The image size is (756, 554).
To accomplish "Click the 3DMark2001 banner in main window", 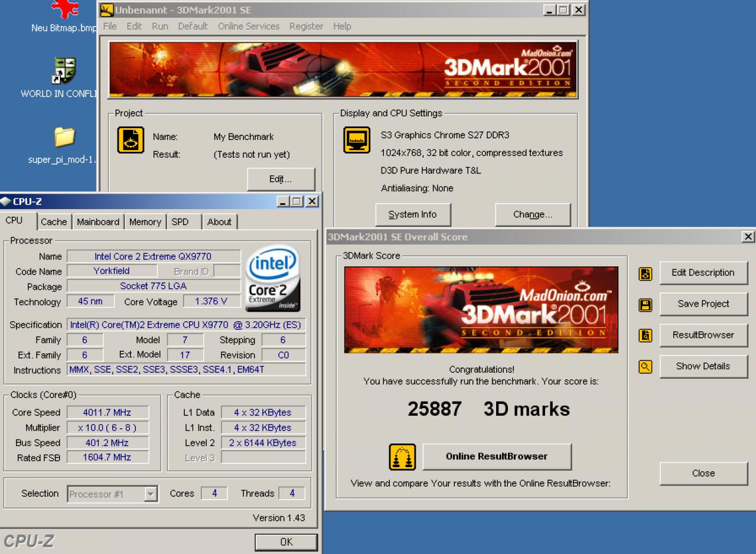I will tap(343, 70).
